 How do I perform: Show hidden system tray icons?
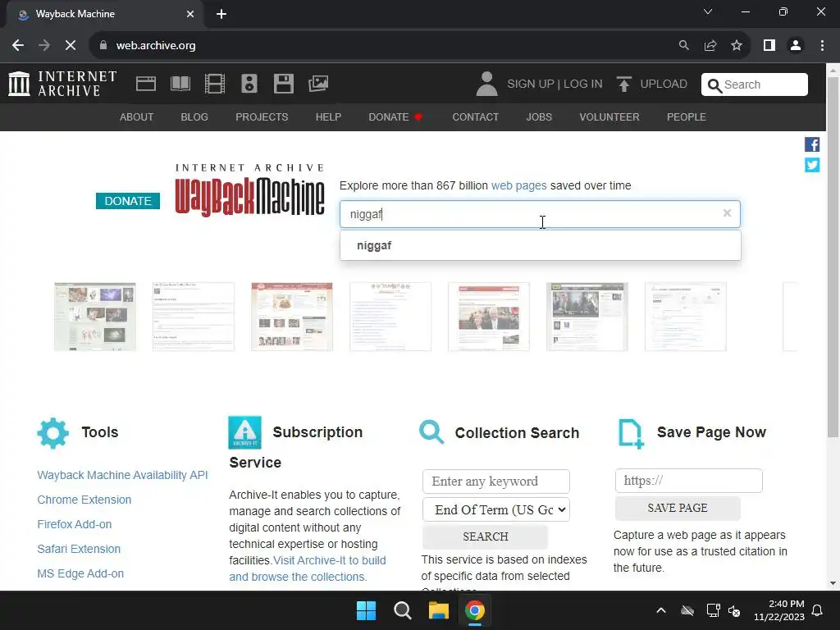661,610
